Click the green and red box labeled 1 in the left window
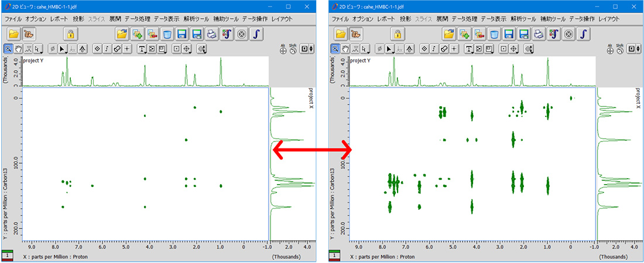 click(8, 256)
